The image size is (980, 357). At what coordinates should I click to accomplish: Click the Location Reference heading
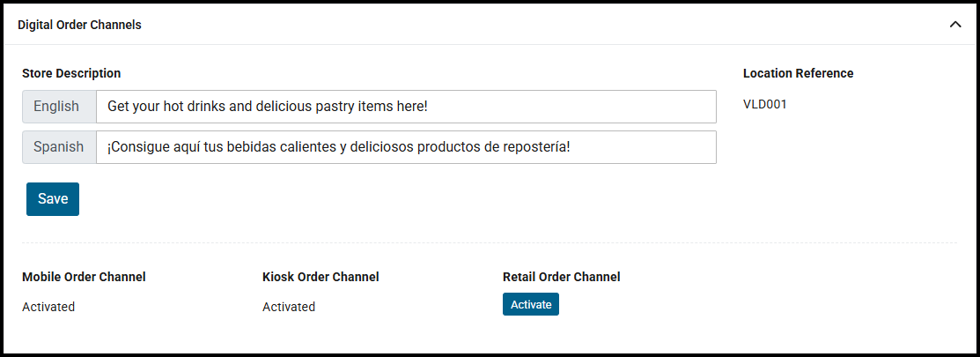click(x=798, y=73)
